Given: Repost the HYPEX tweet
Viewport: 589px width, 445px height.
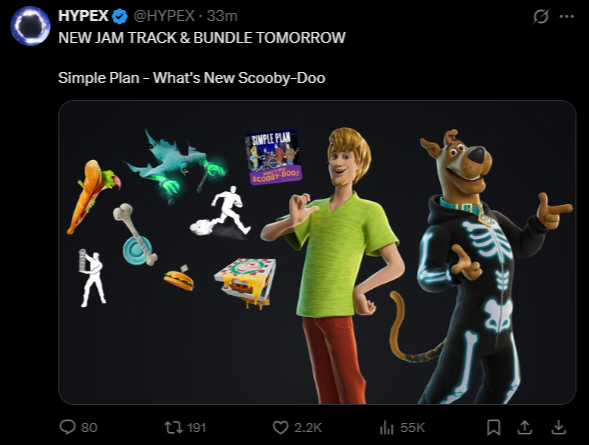Looking at the screenshot, I should click(x=174, y=427).
